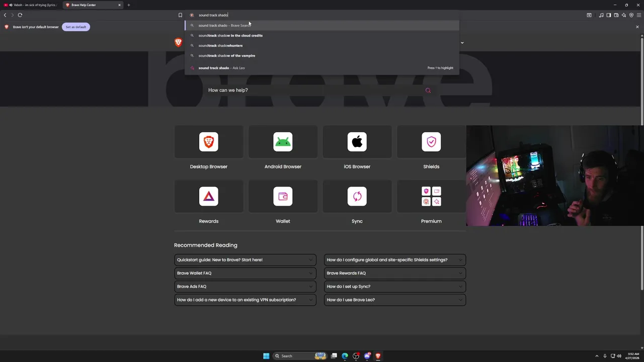
Task: Open Task View in the taskbar
Action: point(334,356)
